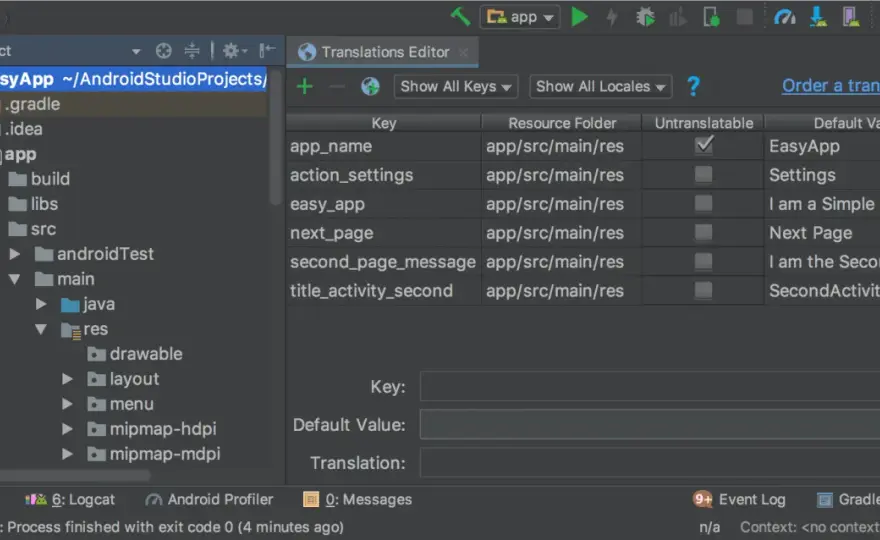Expand the androidTest folder
880x540 pixels.
click(x=15, y=254)
